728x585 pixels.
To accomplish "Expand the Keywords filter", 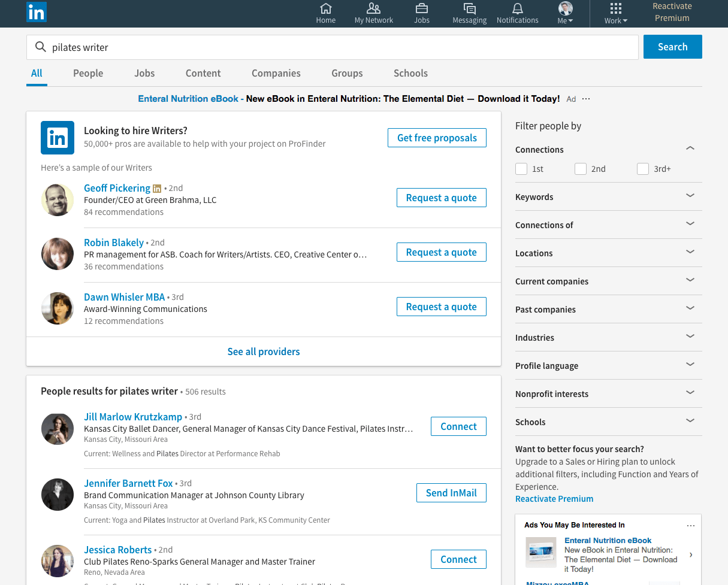I will 690,196.
